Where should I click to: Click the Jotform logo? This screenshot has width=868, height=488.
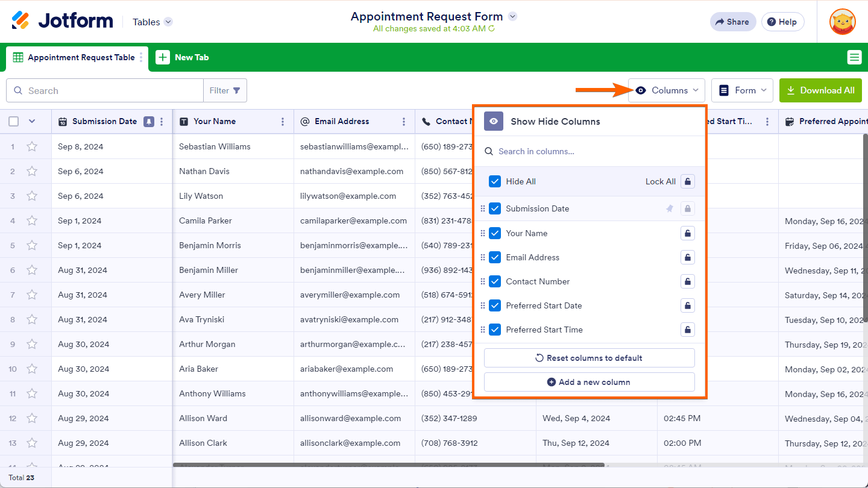pos(62,21)
